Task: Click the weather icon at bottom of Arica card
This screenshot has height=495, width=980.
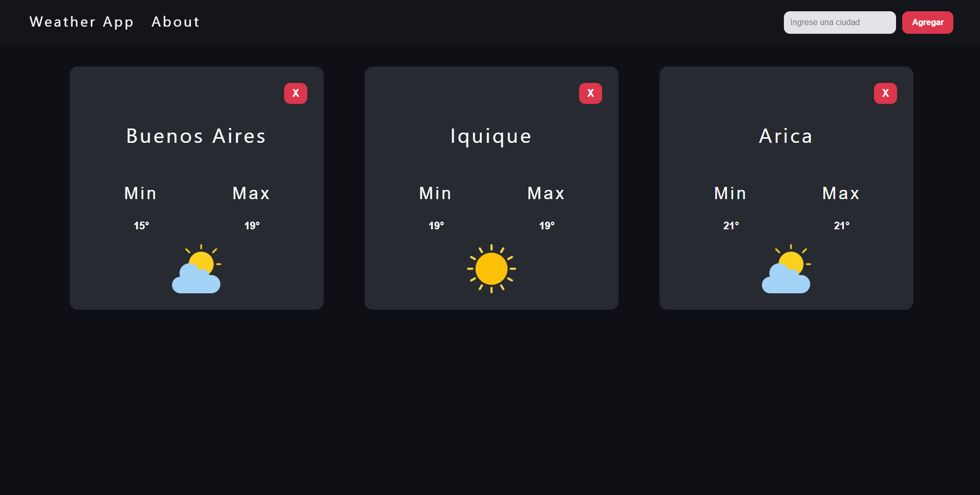Action: pos(786,268)
